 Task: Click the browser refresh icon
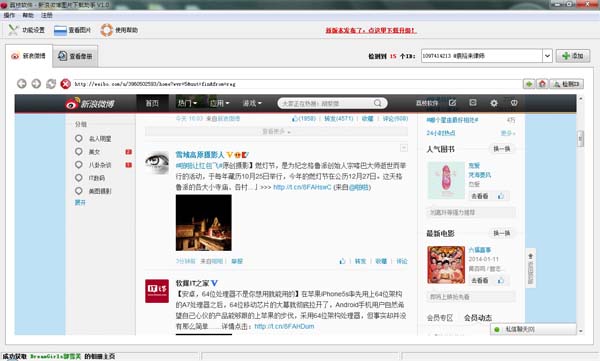(51, 83)
